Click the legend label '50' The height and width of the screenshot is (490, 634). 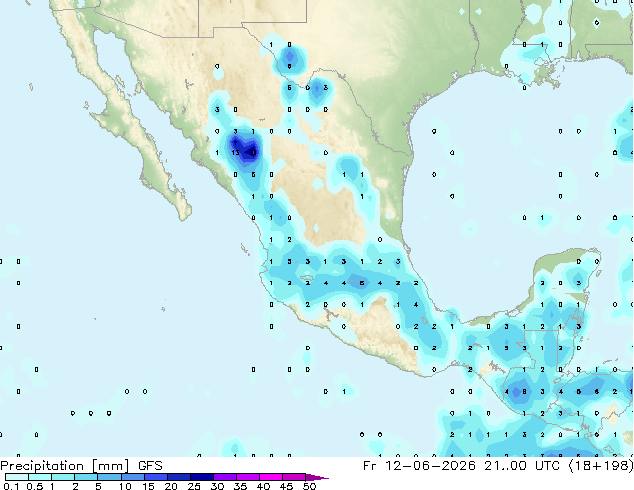coord(309,486)
